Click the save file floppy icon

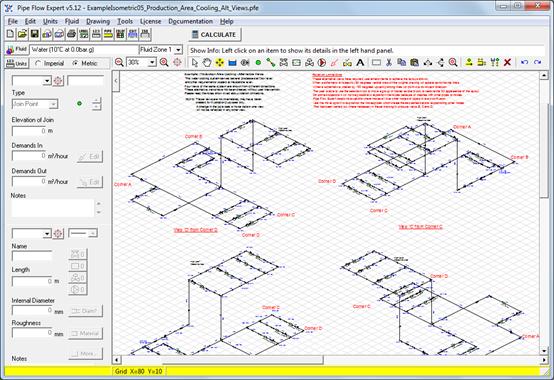pyautogui.click(x=35, y=34)
